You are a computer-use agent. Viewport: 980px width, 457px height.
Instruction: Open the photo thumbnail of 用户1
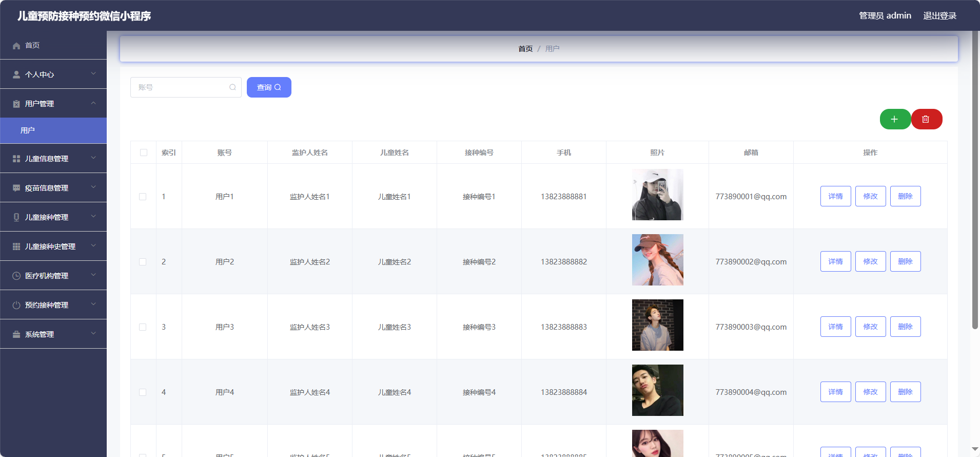(658, 195)
